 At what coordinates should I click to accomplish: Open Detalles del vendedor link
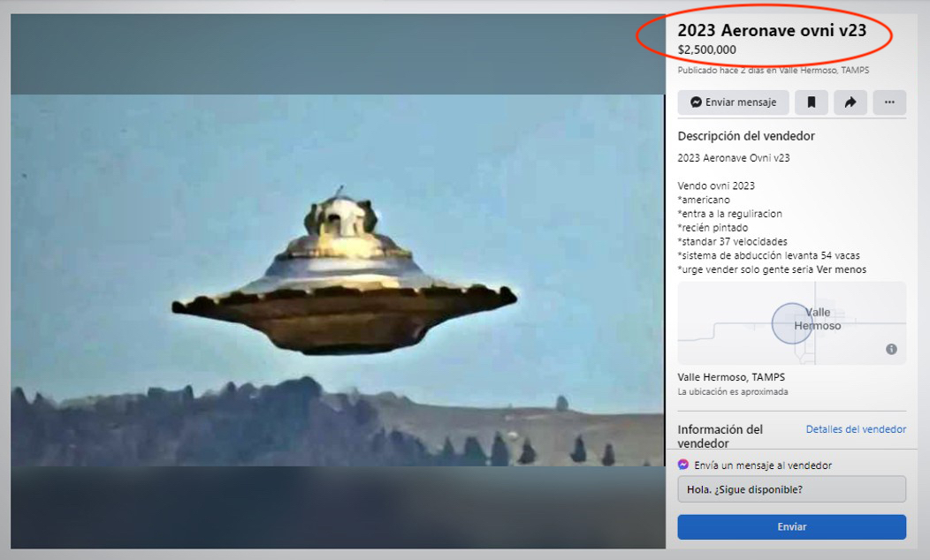[x=856, y=429]
